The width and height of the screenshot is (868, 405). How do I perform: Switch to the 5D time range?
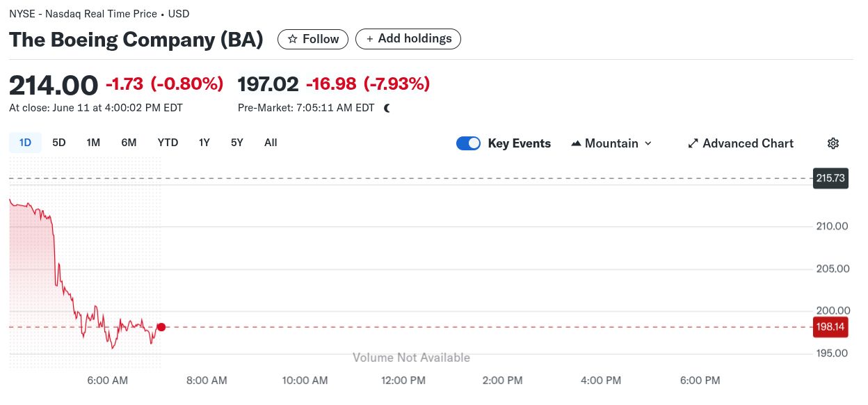[x=59, y=143]
